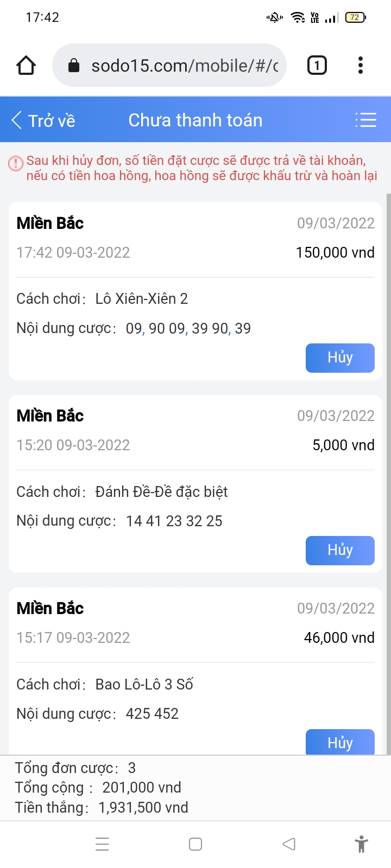The height and width of the screenshot is (868, 391).
Task: Open browser three-dot overflow menu
Action: (360, 66)
